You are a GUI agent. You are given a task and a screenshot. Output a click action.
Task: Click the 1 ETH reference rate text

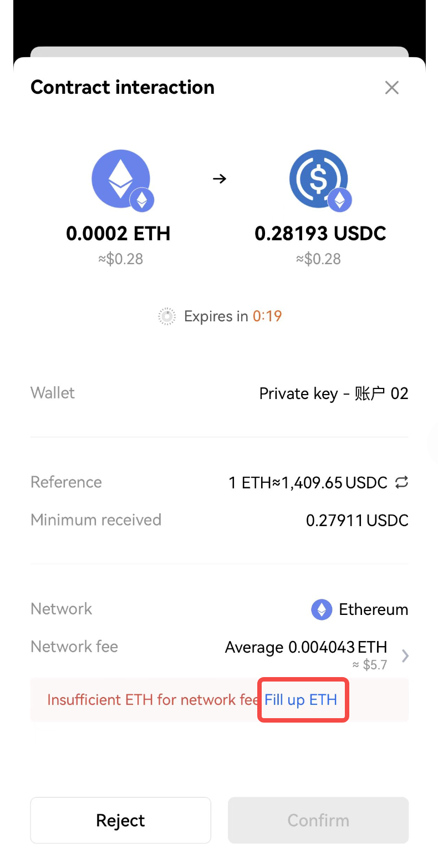tap(308, 483)
